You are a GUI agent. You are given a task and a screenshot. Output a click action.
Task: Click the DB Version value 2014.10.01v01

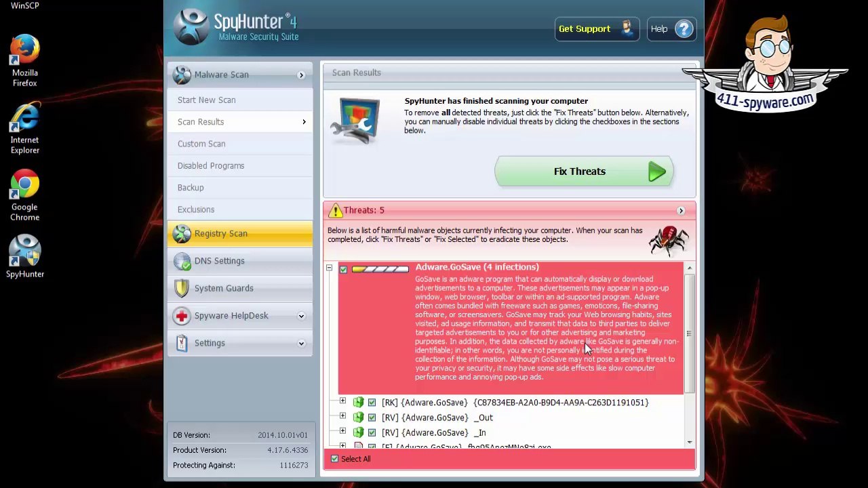pos(283,435)
